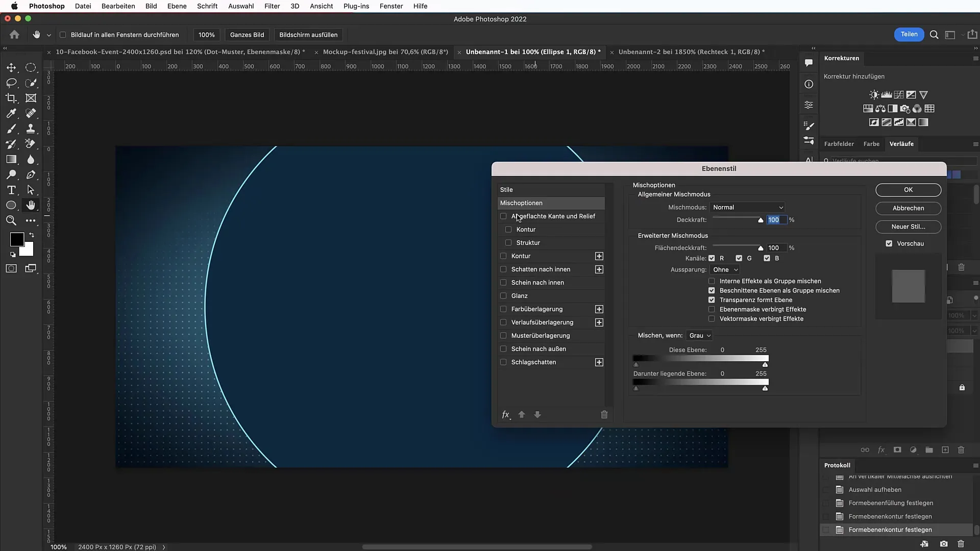
Task: Select the Eyedropper tool
Action: [11, 113]
